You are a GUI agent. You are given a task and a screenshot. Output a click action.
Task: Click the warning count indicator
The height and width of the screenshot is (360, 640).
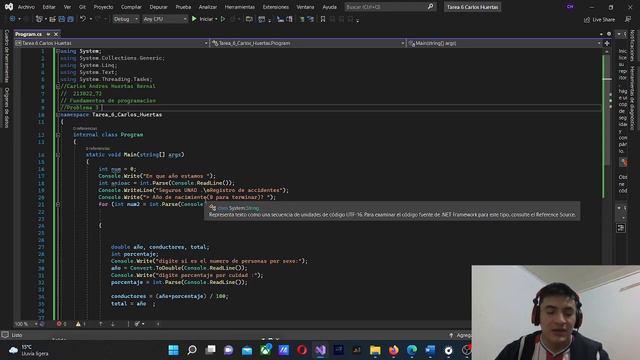pyautogui.click(x=80, y=324)
